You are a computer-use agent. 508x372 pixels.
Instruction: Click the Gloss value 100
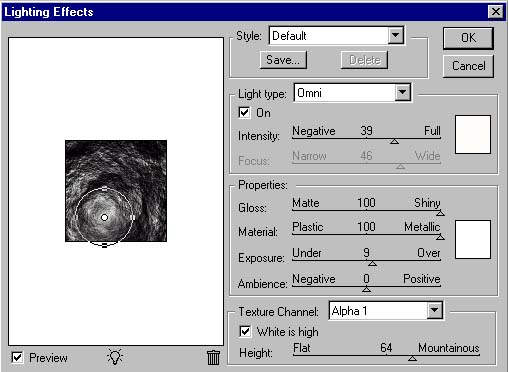[x=366, y=203]
